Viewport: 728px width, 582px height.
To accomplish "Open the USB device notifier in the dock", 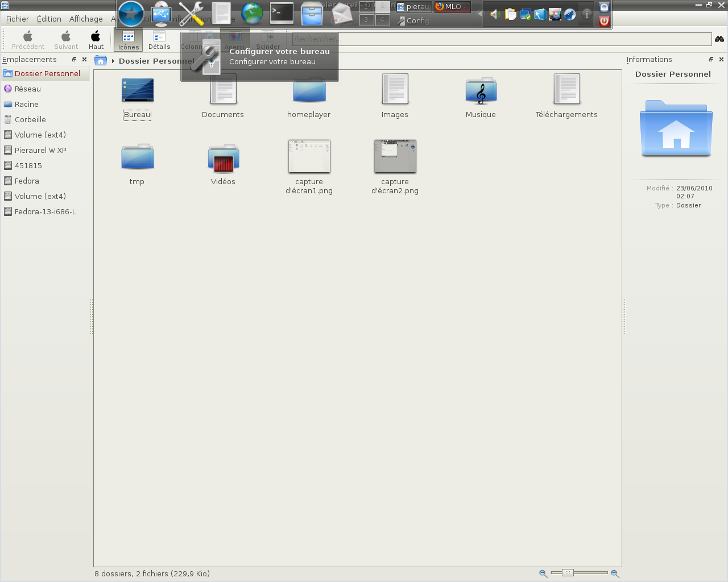I will [162, 14].
